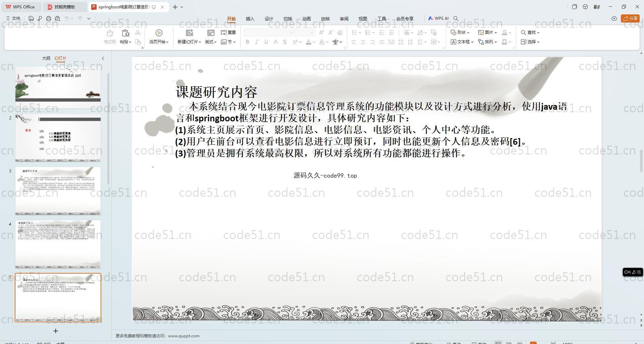Open the 文本框 text box menu
This screenshot has height=344, width=644.
[462, 42]
